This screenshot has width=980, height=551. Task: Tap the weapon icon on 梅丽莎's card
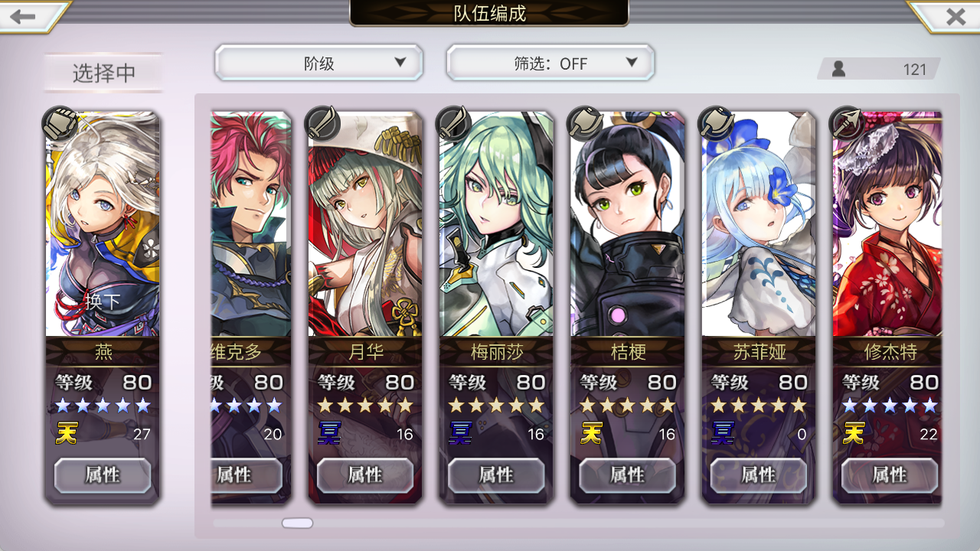point(453,122)
